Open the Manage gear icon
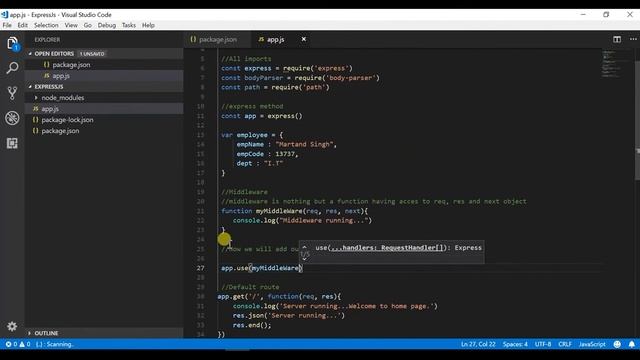The height and width of the screenshot is (360, 640). pyautogui.click(x=12, y=326)
